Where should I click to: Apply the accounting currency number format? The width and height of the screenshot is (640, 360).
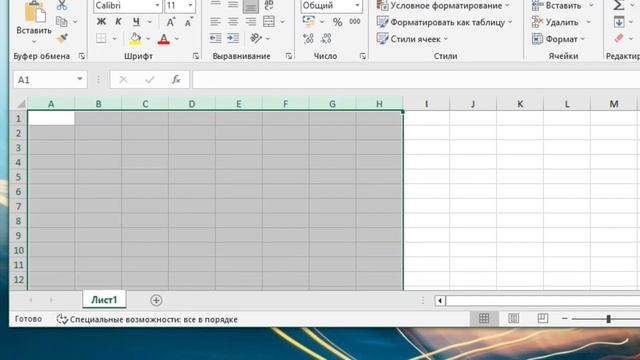coord(309,22)
